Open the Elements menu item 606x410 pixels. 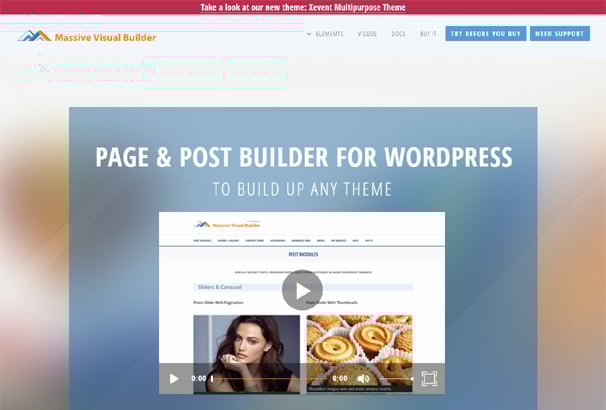(x=329, y=34)
